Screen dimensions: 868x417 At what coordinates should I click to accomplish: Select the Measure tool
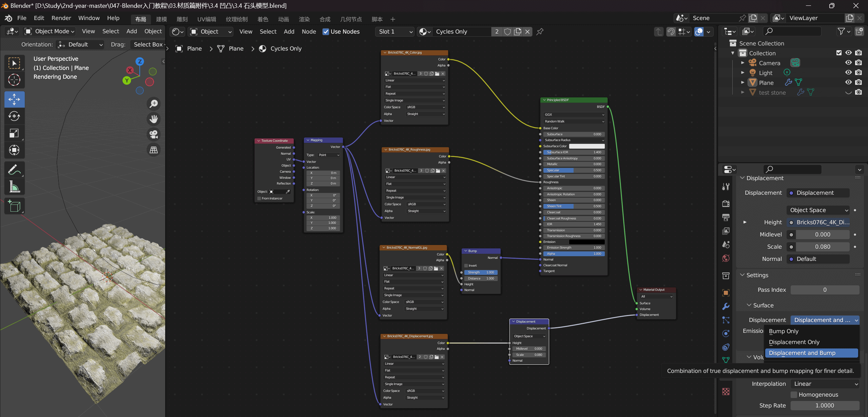tap(14, 187)
